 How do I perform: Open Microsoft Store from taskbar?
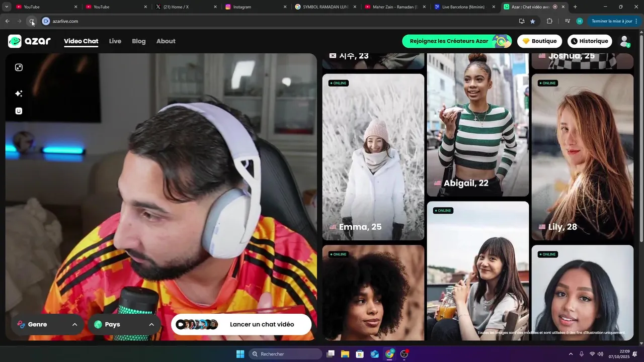pos(360,354)
